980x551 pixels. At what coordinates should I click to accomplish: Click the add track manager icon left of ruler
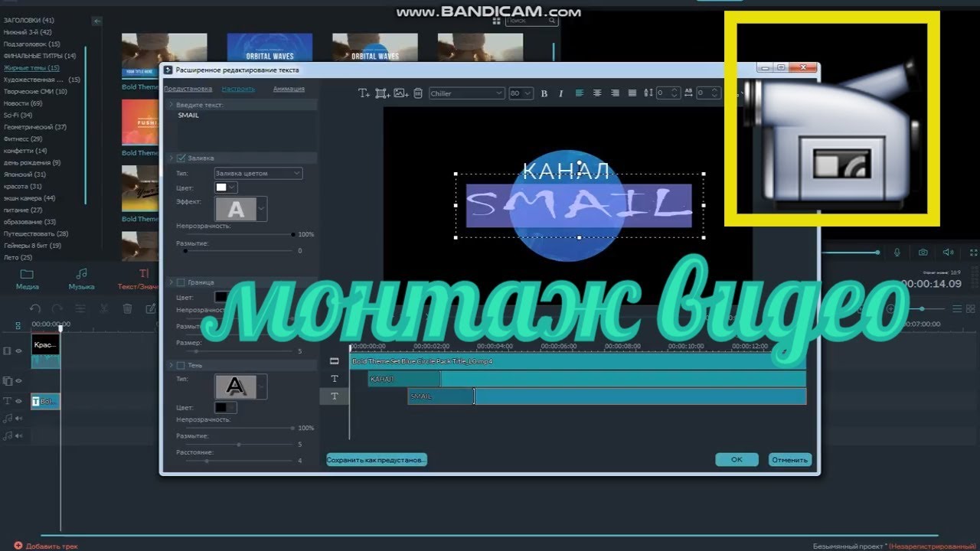[x=18, y=326]
